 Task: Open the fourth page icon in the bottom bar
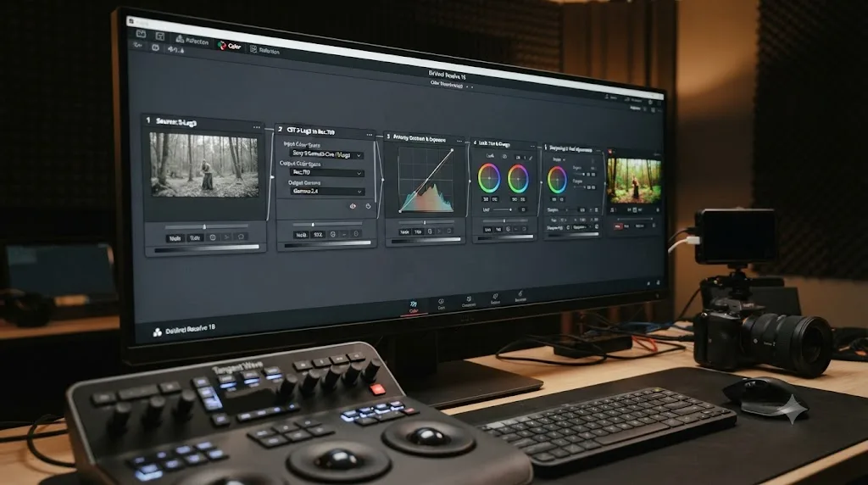pos(495,299)
